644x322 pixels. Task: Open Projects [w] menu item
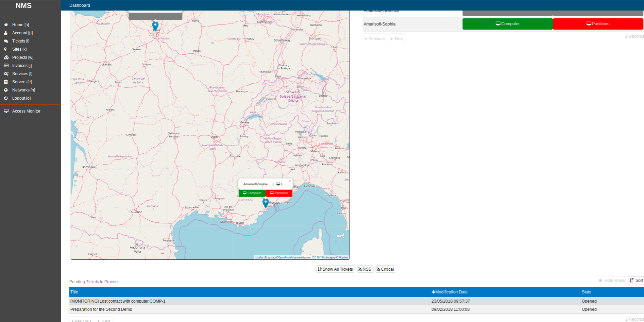(23, 57)
